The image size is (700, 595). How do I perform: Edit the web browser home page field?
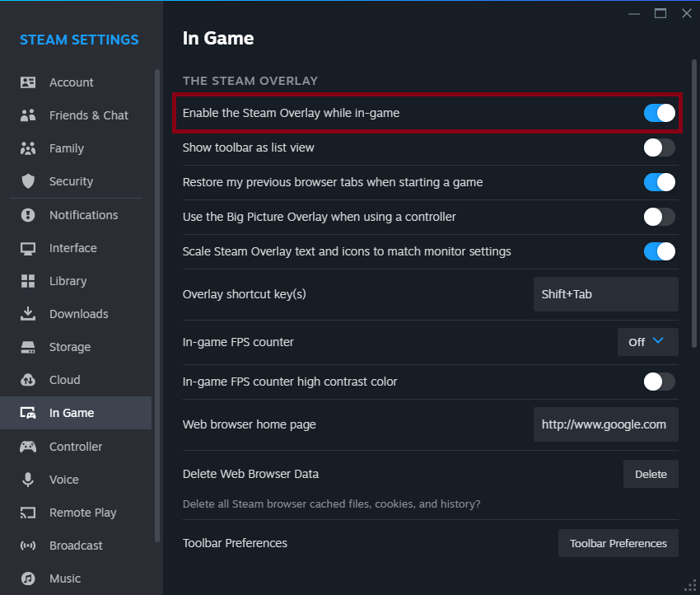[x=605, y=424]
